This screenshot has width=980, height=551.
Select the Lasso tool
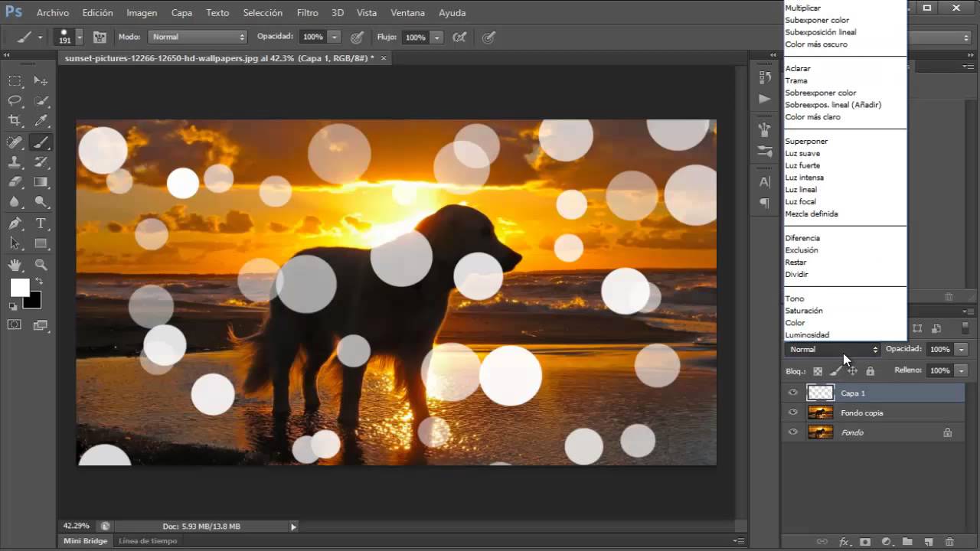tap(15, 101)
